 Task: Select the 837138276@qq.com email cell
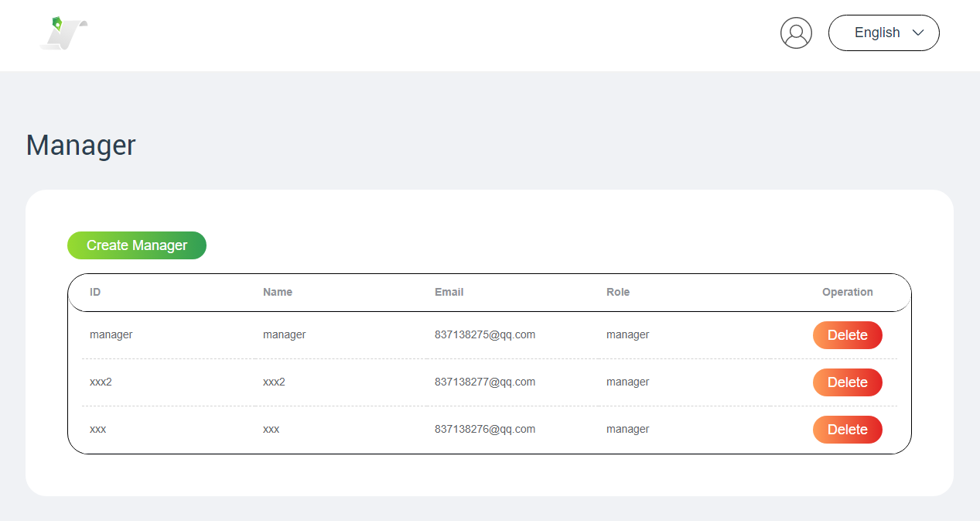pos(485,429)
